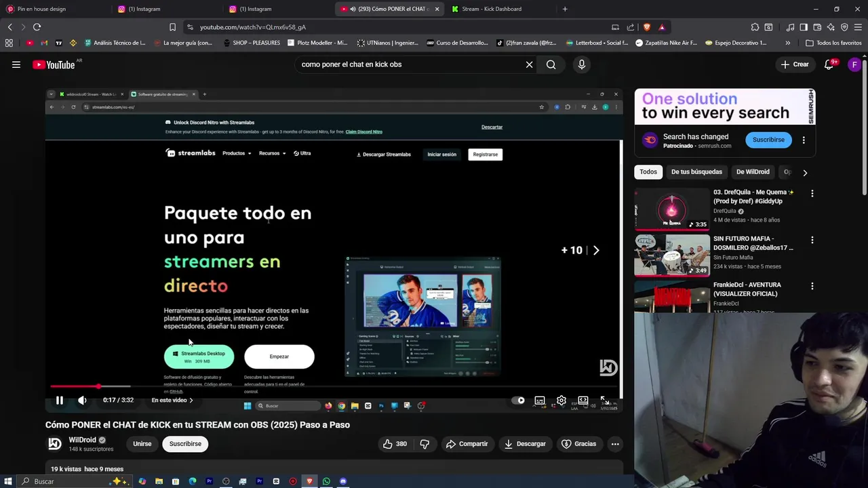Open more actions three-dot menu under video

[615, 444]
